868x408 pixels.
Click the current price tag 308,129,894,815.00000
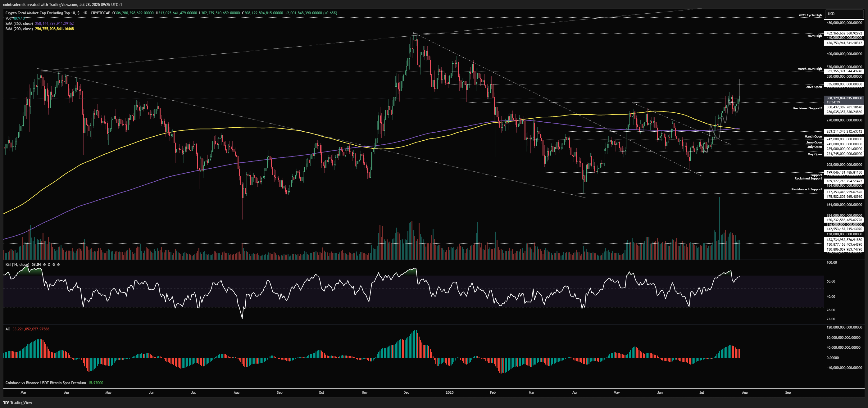(x=844, y=98)
